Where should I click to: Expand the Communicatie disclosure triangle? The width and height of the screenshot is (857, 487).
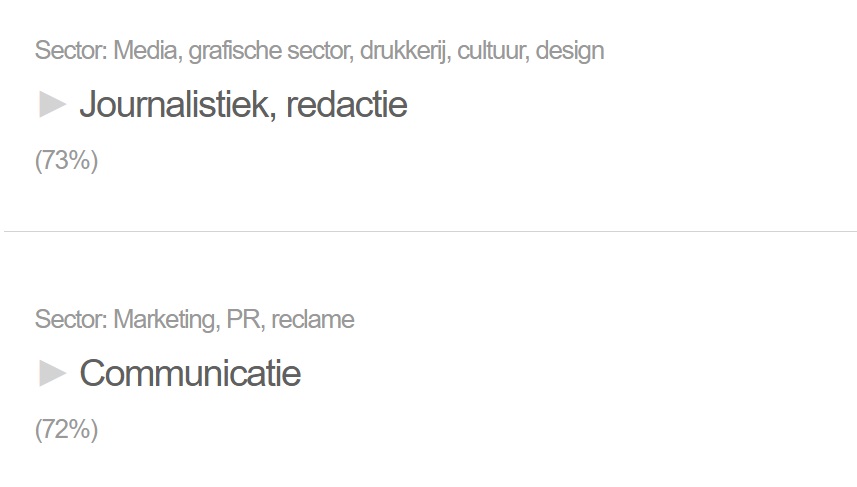52,373
